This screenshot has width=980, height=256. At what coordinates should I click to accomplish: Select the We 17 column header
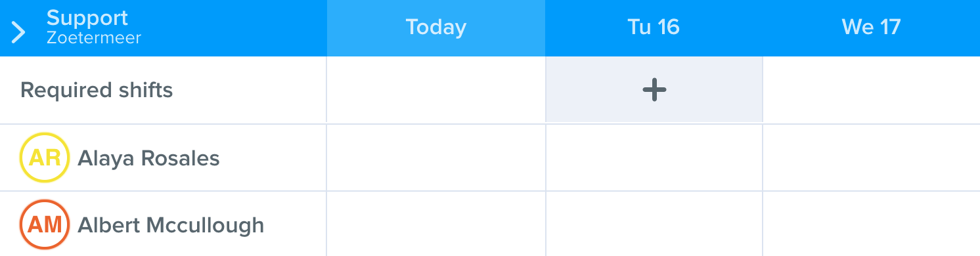coord(871,28)
